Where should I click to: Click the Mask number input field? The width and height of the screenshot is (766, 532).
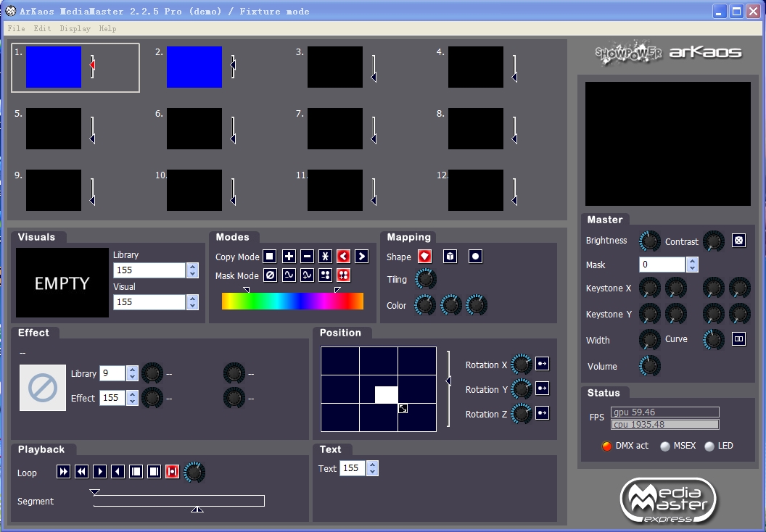(x=662, y=265)
